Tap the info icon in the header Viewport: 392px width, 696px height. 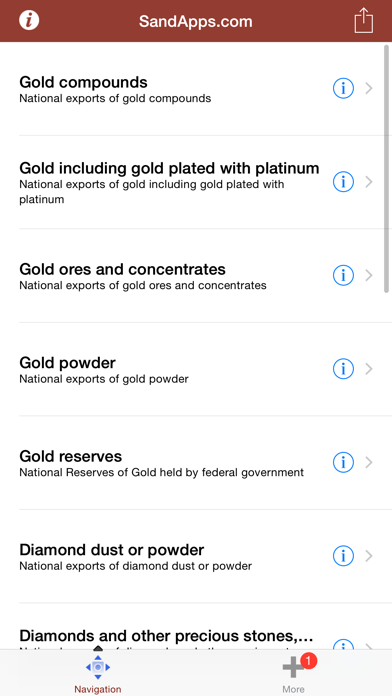(x=29, y=20)
